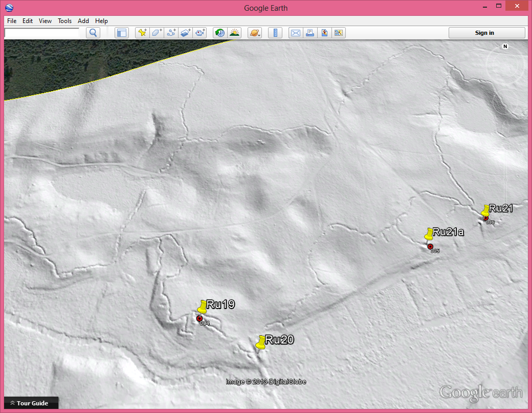Viewport: 532px width, 413px height.
Task: Select the Ru19 placemark pin
Action: [x=203, y=307]
